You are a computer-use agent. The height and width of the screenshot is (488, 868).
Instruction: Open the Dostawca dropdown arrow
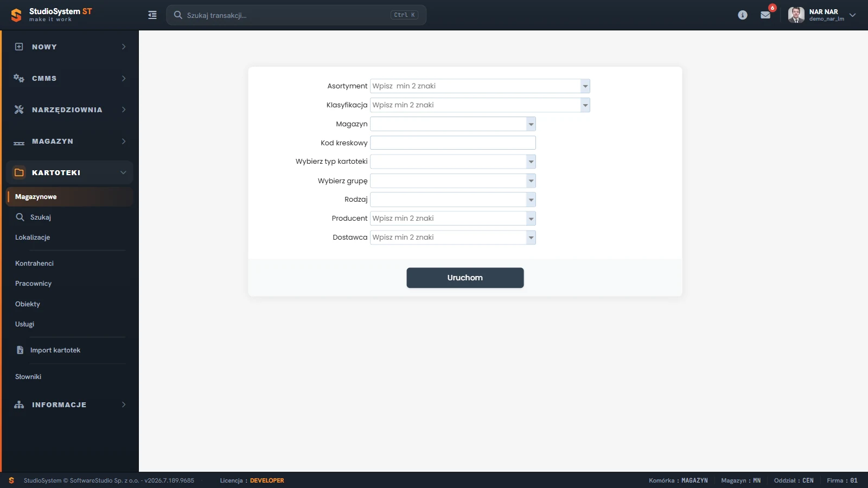531,237
